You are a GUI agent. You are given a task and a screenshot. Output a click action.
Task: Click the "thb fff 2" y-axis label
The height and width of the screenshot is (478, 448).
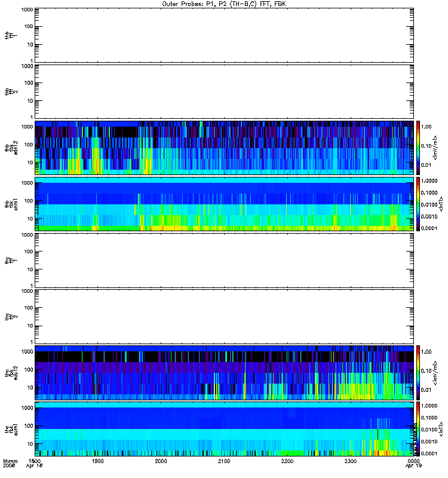11,92
